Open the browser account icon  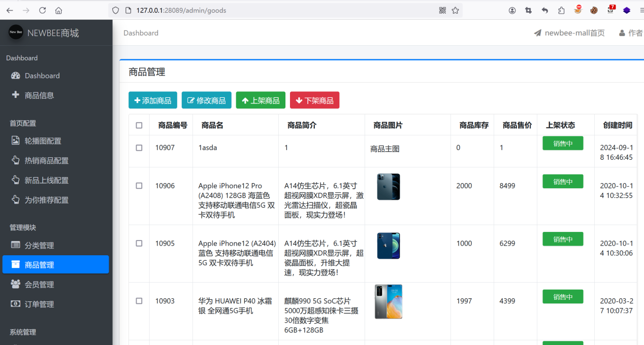tap(512, 10)
